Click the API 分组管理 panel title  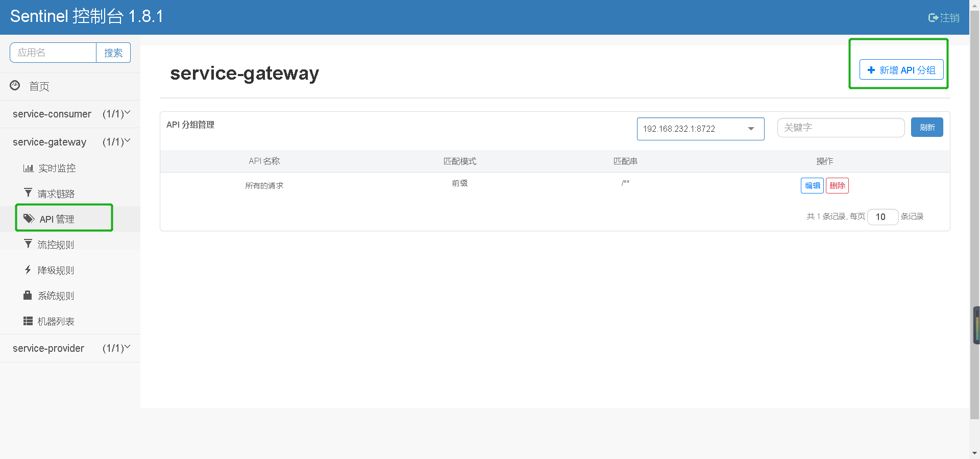[x=190, y=125]
